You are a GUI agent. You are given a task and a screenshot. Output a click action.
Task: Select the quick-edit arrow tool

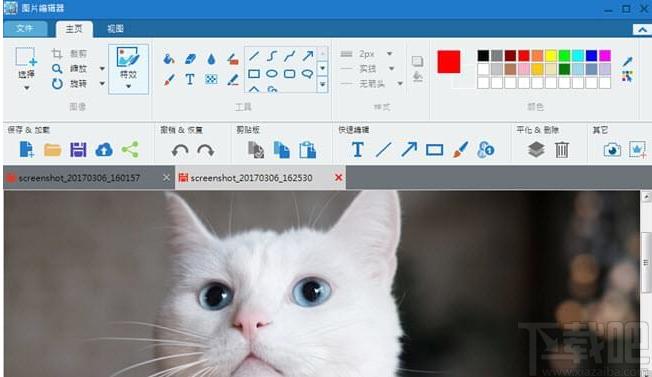[x=409, y=150]
